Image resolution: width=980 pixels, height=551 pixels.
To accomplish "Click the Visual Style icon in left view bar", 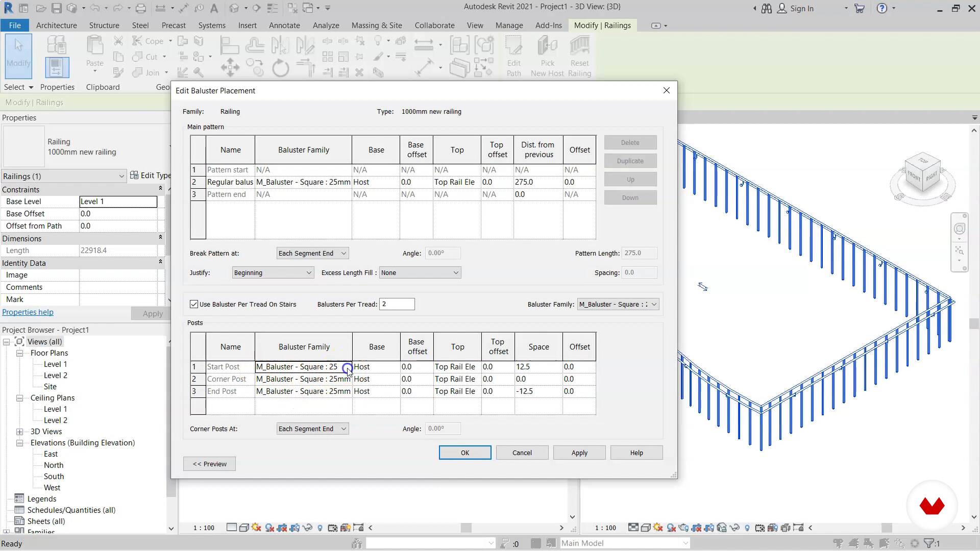I will (244, 528).
